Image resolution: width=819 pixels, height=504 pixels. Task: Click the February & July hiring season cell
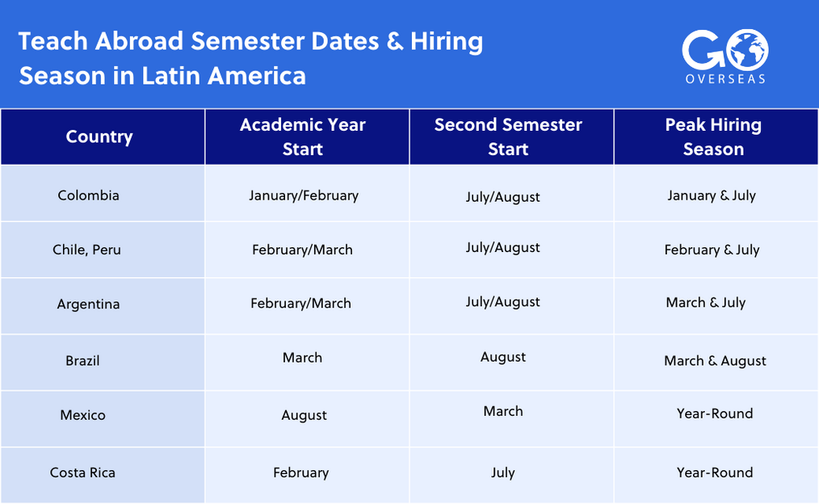click(x=712, y=250)
